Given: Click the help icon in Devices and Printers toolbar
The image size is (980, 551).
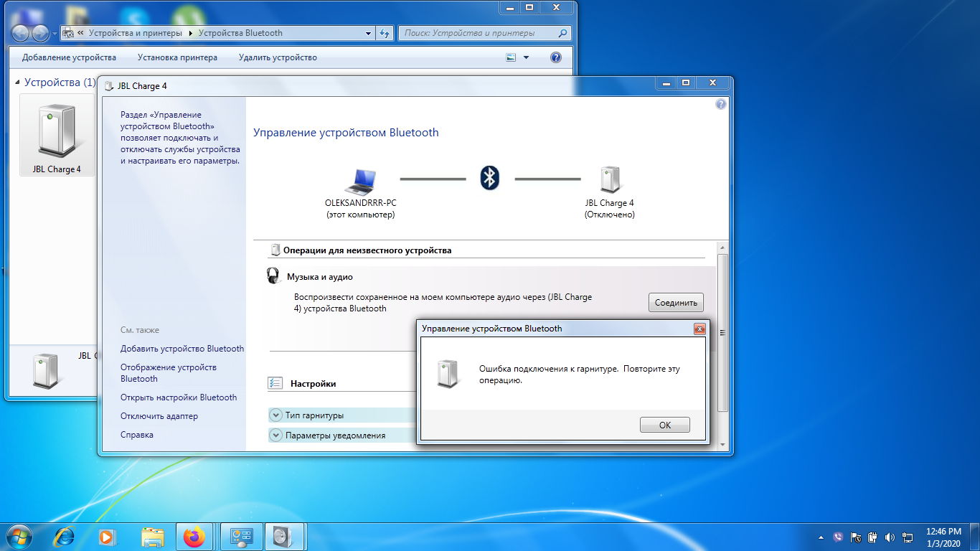Looking at the screenshot, I should pyautogui.click(x=556, y=57).
